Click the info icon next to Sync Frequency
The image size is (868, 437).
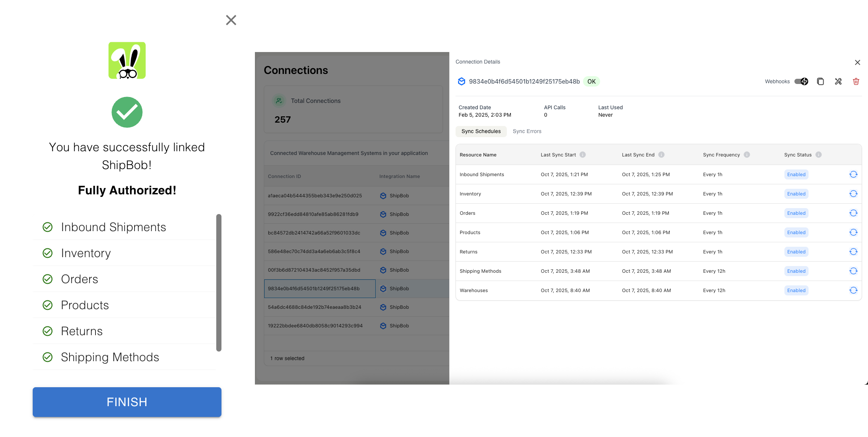[747, 155]
